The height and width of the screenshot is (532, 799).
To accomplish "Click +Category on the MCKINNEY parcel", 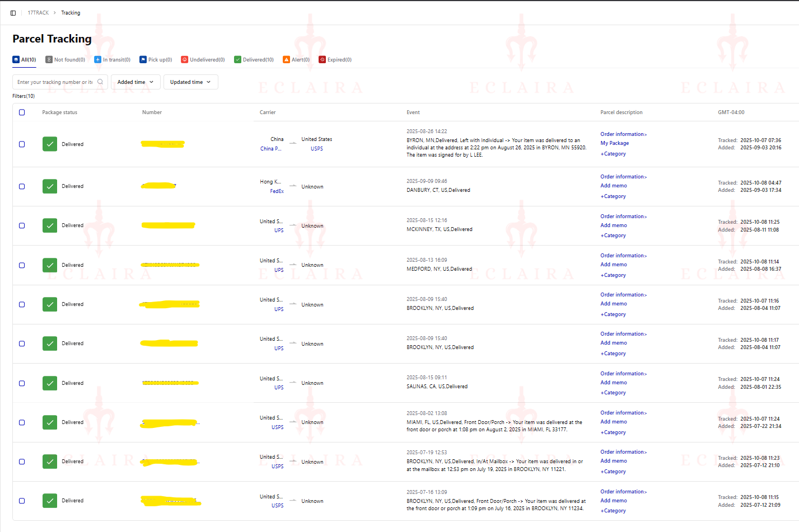I will pyautogui.click(x=613, y=236).
